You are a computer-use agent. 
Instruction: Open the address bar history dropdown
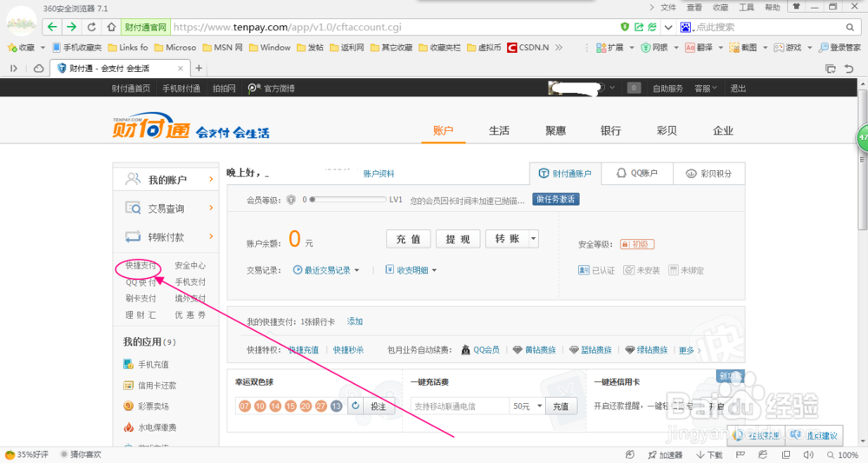click(x=668, y=27)
